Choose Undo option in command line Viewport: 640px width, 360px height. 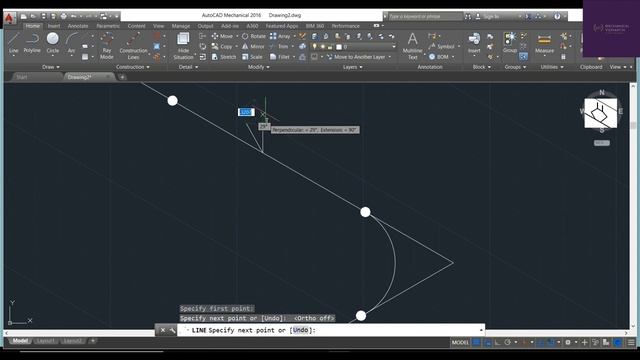point(300,330)
